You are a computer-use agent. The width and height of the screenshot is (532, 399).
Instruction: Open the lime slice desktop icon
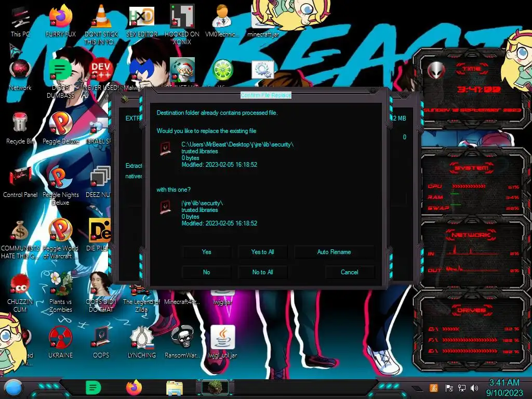222,70
